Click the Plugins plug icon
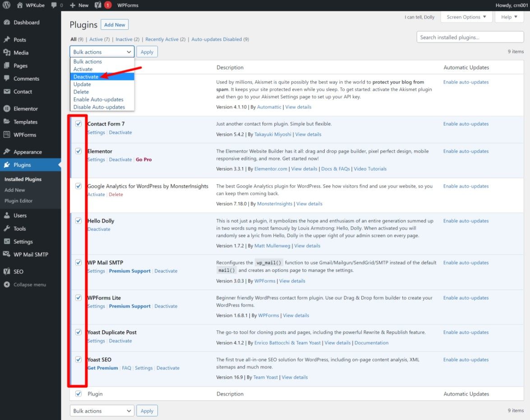The width and height of the screenshot is (530, 420). pyautogui.click(x=7, y=165)
